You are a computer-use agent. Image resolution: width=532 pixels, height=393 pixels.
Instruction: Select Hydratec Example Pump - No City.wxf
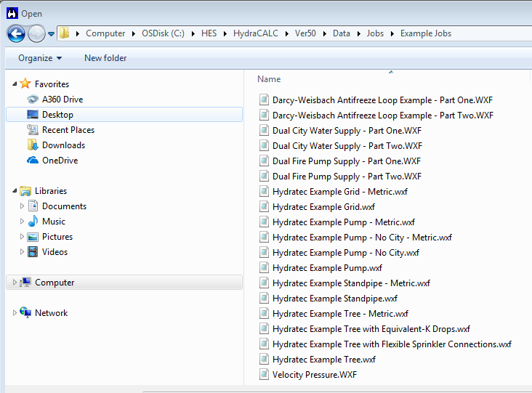tap(346, 253)
